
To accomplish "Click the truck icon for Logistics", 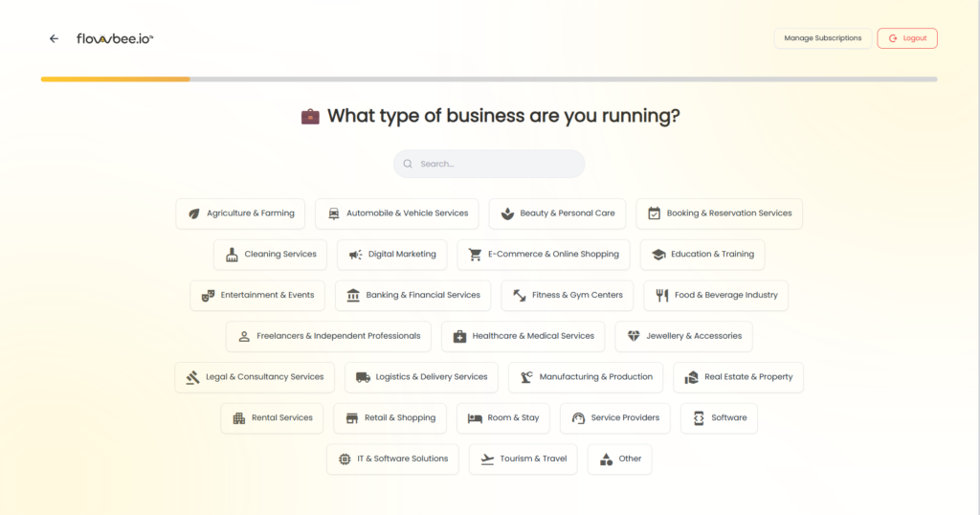I will (363, 377).
